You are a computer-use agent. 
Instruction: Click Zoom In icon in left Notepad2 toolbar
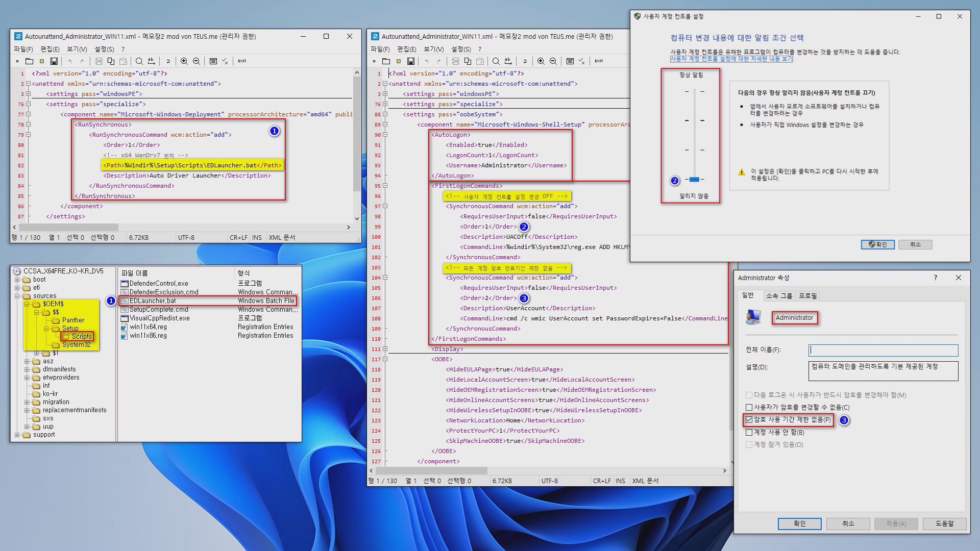click(184, 61)
